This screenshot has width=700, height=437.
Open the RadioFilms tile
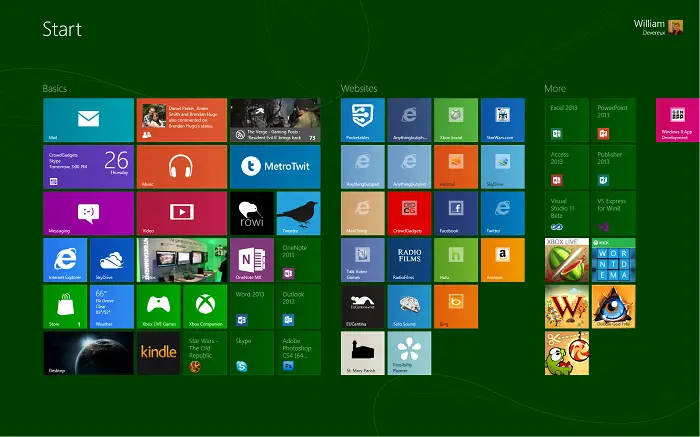click(409, 260)
